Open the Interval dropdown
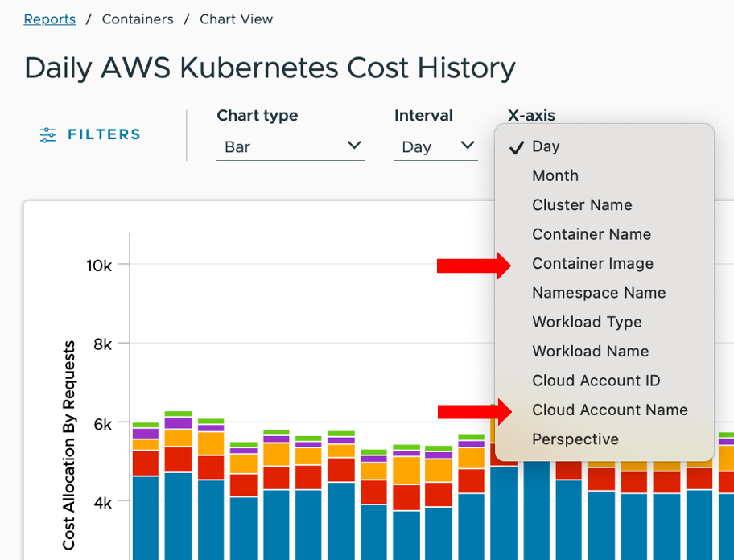Image resolution: width=734 pixels, height=560 pixels. 435,146
